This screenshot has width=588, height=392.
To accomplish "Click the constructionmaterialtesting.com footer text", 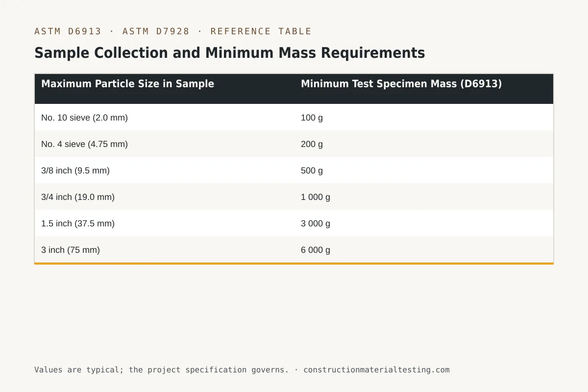I will pos(376,370).
